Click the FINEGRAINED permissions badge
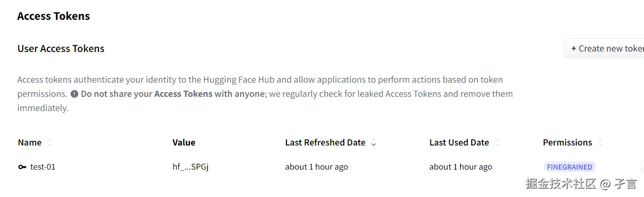Image resolution: width=644 pixels, height=197 pixels. click(x=569, y=167)
